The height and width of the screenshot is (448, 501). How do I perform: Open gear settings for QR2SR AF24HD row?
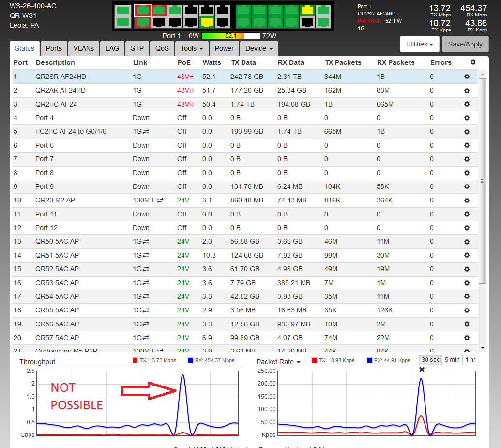coord(467,77)
